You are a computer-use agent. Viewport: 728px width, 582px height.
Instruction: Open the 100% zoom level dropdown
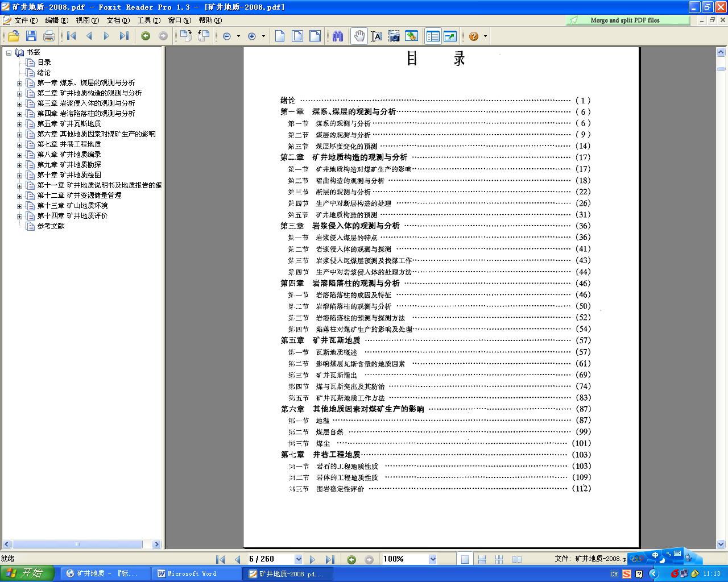coord(432,559)
